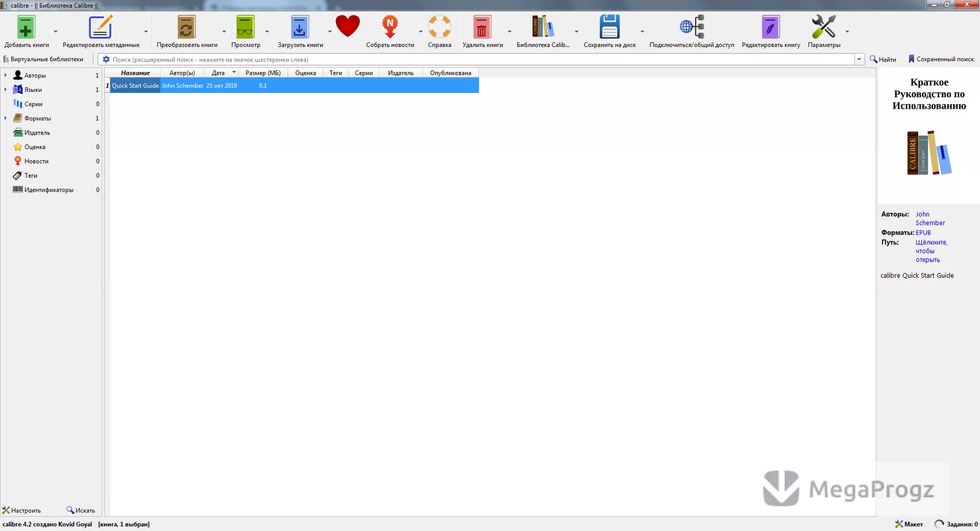Click Convert books icon (Преобразовать книги)
This screenshot has height=531, width=980.
pyautogui.click(x=186, y=28)
